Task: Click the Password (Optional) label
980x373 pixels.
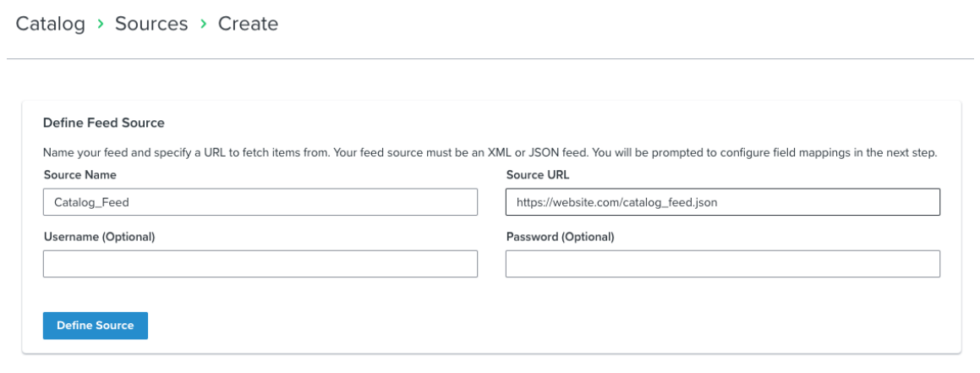Action: click(560, 237)
